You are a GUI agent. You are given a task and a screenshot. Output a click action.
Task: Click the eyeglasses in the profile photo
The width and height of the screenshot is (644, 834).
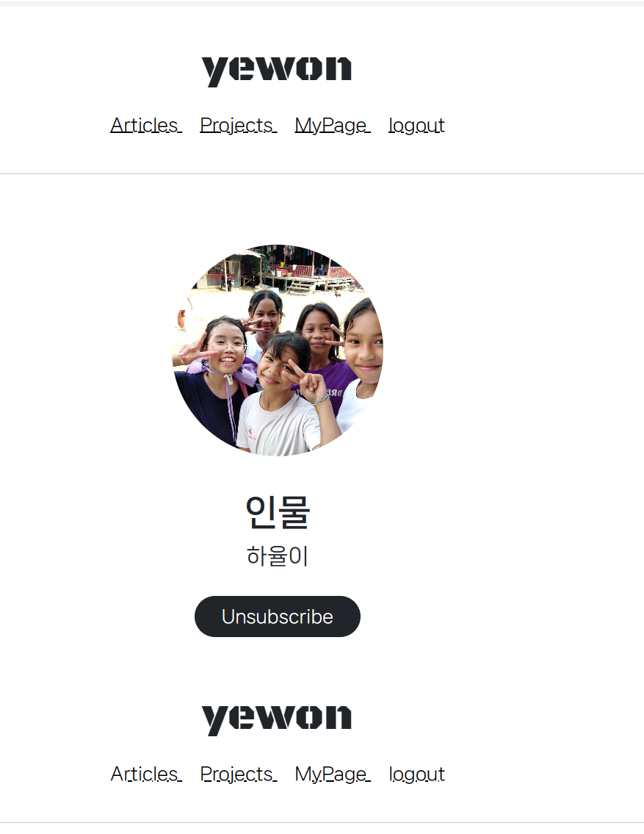pyautogui.click(x=226, y=348)
